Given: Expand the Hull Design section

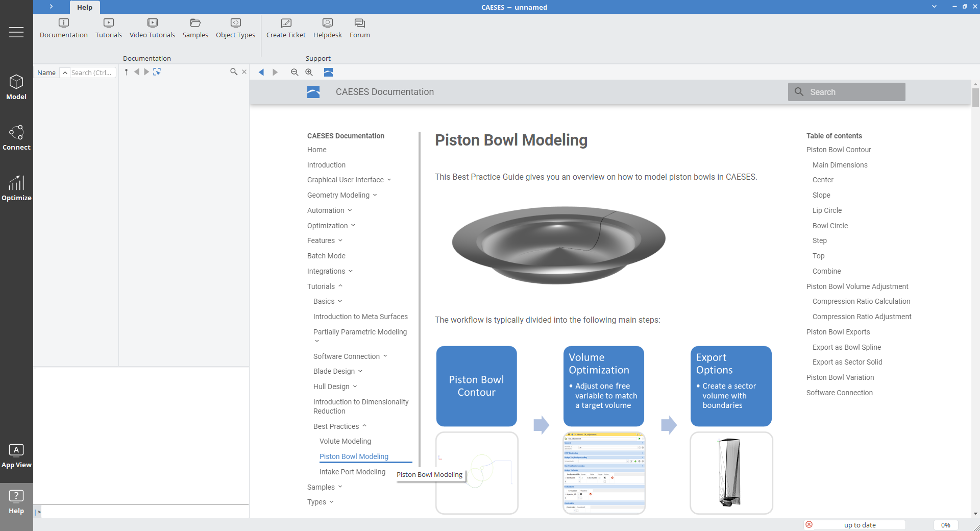Looking at the screenshot, I should (x=355, y=387).
